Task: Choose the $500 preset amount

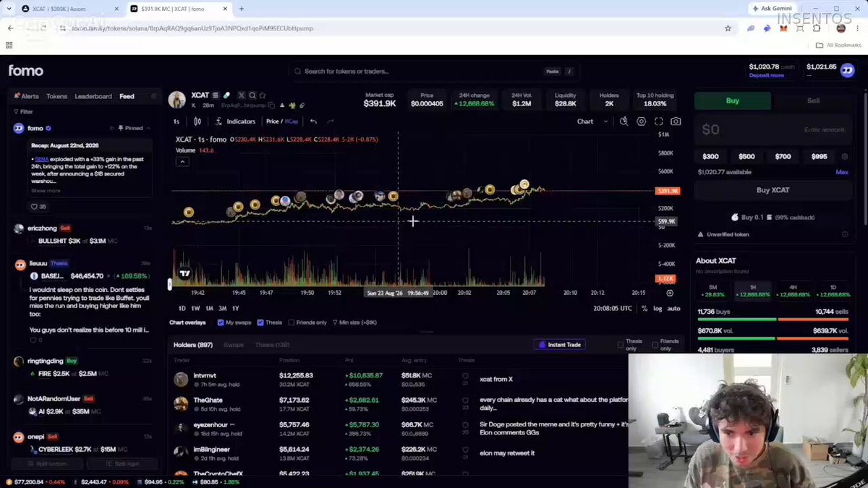Action: [x=746, y=156]
